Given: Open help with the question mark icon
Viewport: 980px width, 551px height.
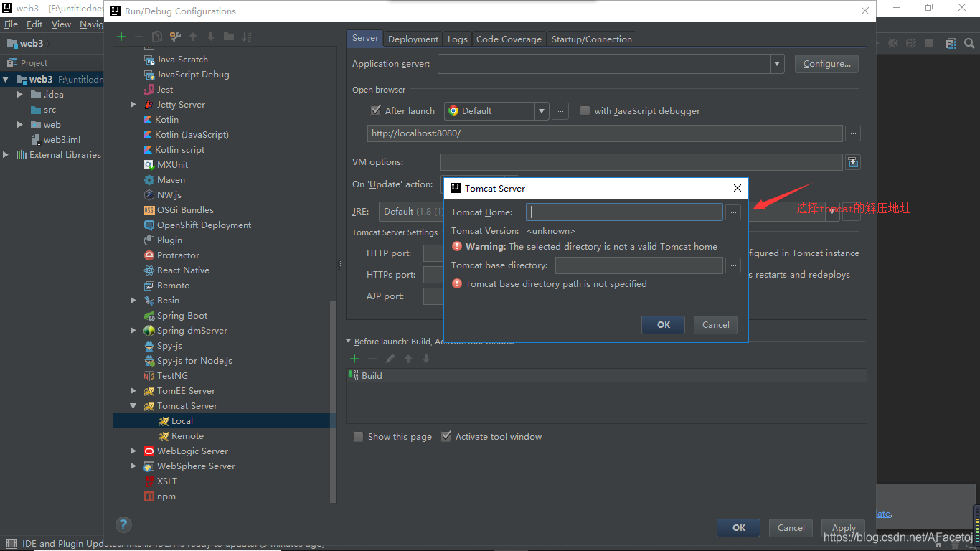Looking at the screenshot, I should tap(123, 524).
